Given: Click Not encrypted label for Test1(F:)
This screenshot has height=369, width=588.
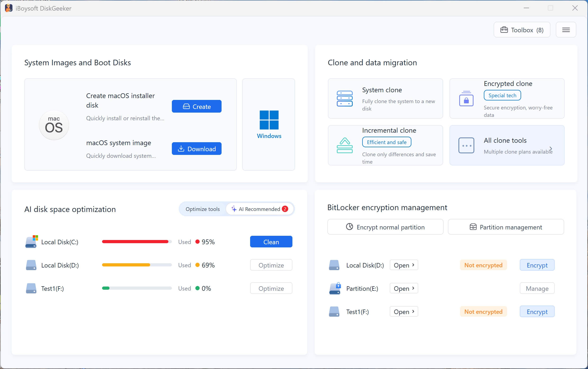Looking at the screenshot, I should click(x=483, y=312).
